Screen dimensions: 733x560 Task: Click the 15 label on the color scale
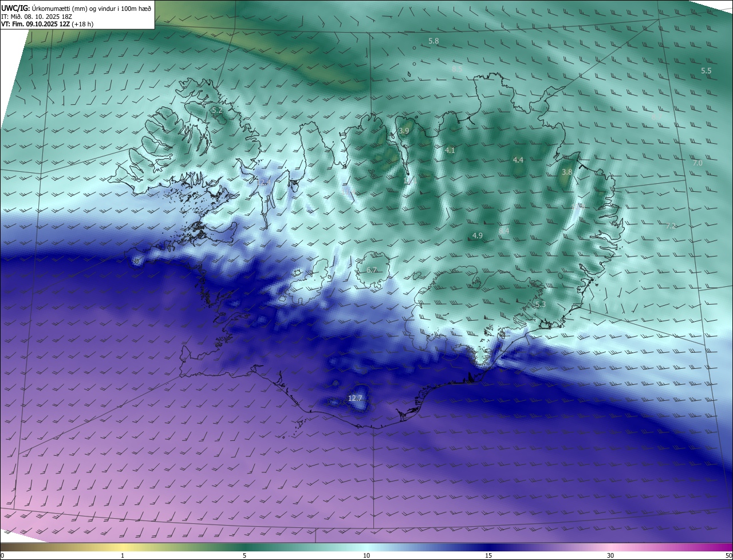click(488, 555)
